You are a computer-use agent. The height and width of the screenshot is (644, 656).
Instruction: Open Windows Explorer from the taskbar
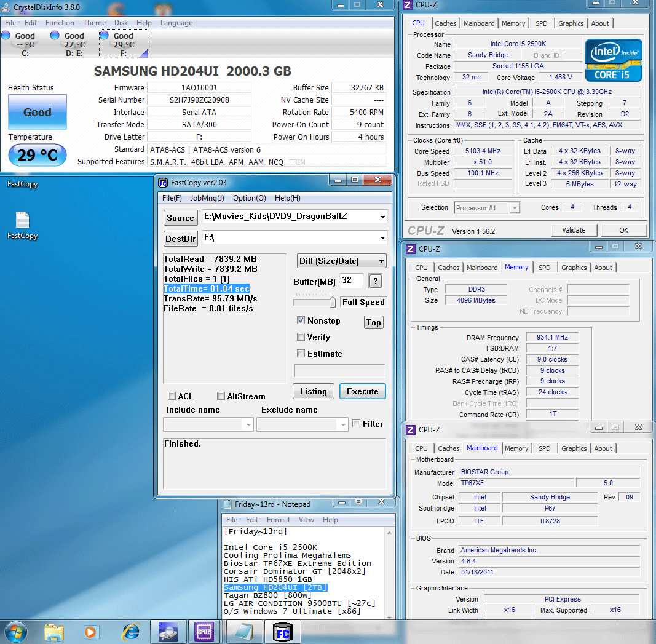pyautogui.click(x=54, y=632)
